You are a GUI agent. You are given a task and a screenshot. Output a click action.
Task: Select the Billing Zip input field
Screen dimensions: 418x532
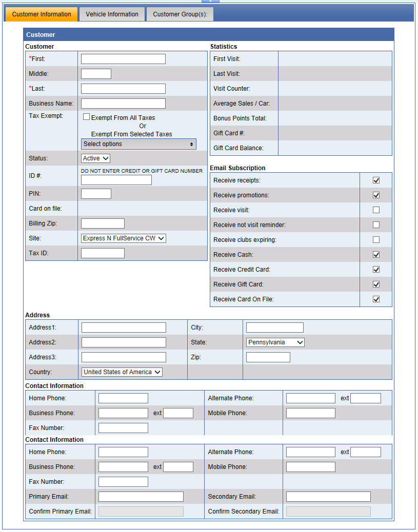coord(103,223)
